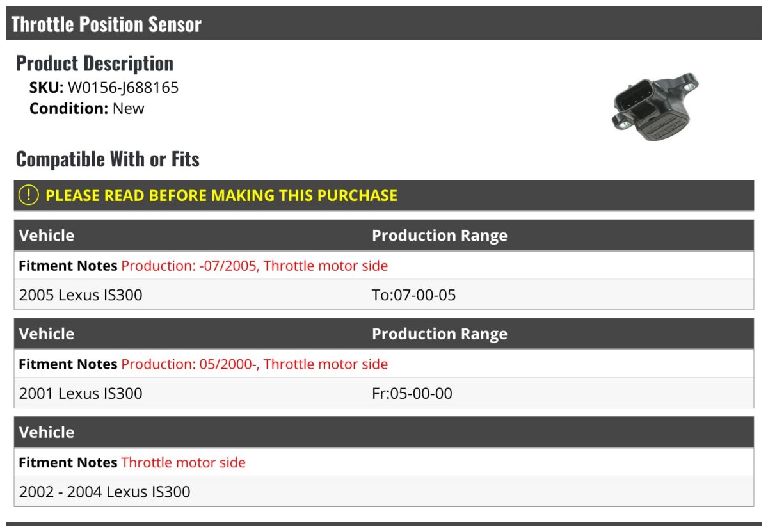The width and height of the screenshot is (768, 532).
Task: Select the 2005 Lexus IS300 vehicle row
Action: 81,295
